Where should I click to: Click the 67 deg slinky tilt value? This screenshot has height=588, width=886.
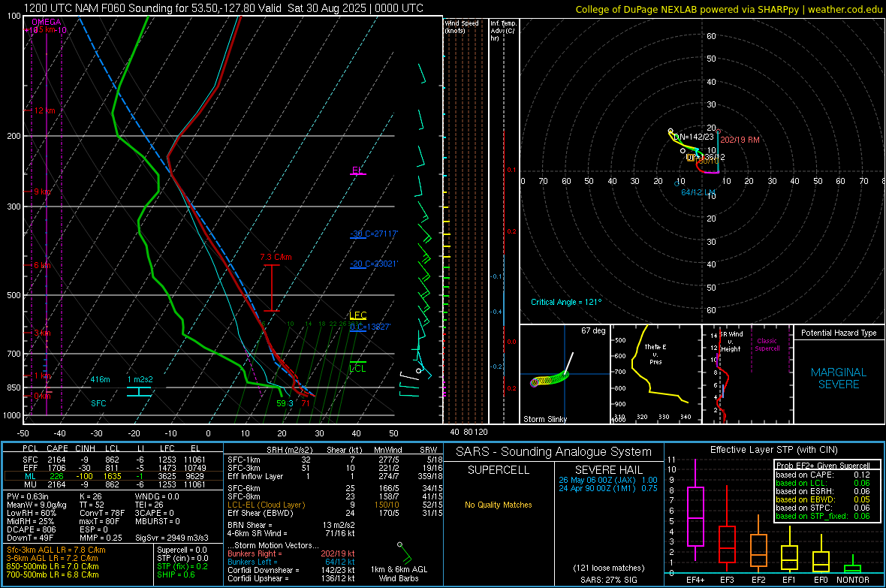(593, 330)
